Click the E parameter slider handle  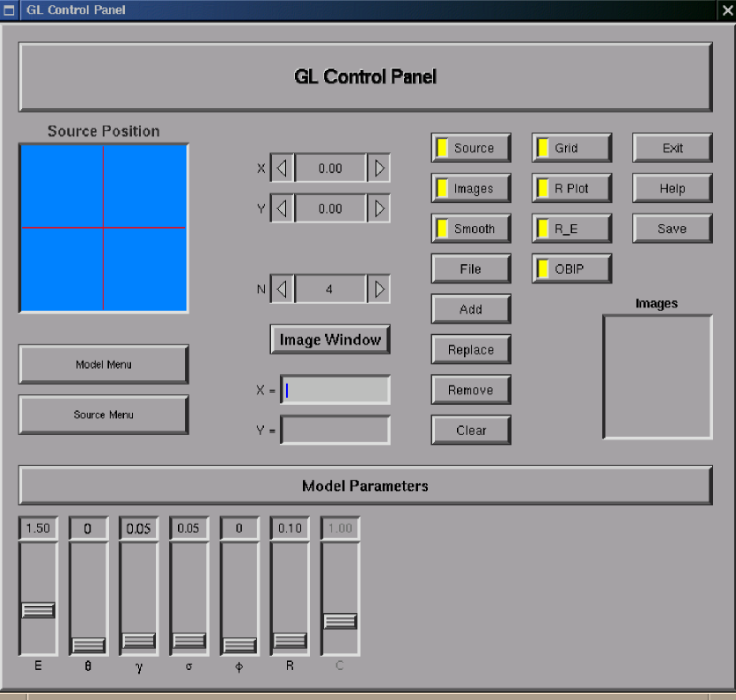click(x=38, y=610)
